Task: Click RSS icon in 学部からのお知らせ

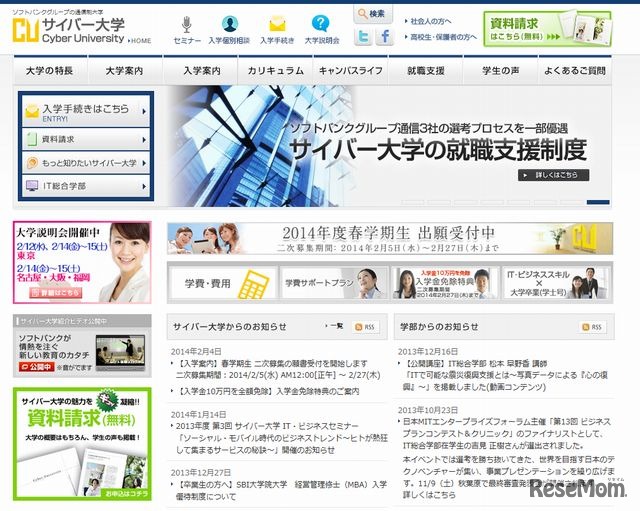Action: 593,327
